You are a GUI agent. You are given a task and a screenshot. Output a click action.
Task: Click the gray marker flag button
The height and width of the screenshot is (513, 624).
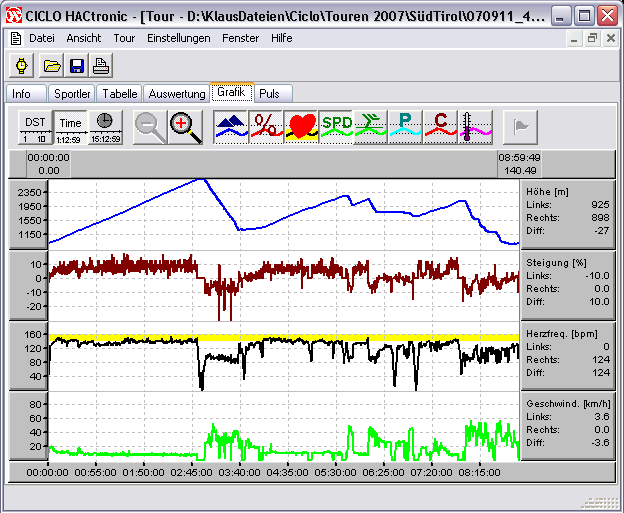pos(520,128)
